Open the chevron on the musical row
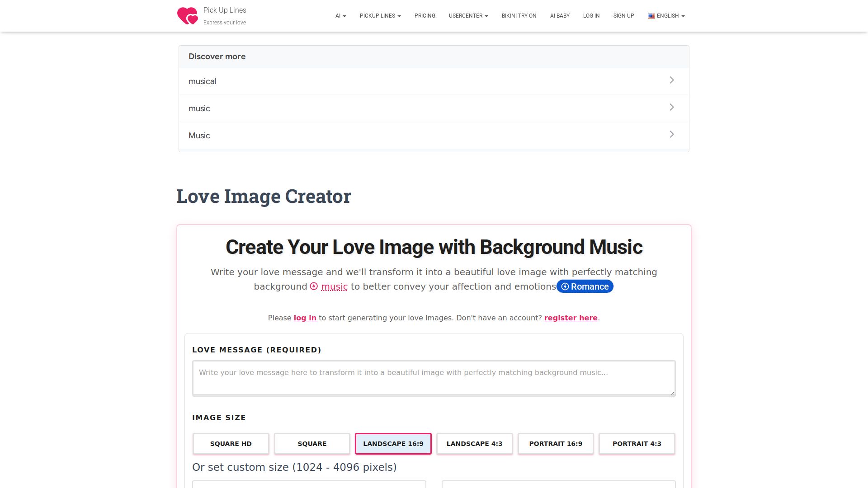 [x=672, y=80]
